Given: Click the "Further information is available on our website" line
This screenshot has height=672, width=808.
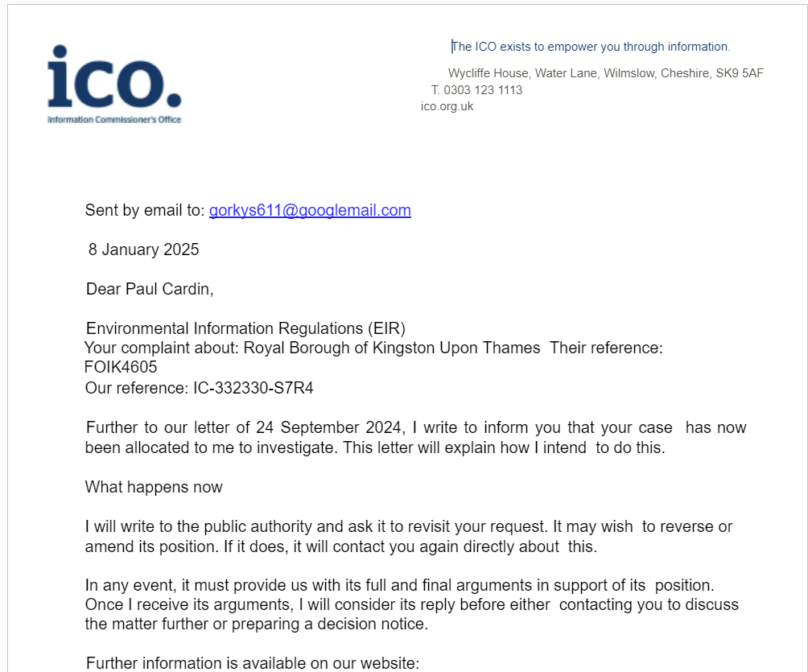Looking at the screenshot, I should pos(253,663).
